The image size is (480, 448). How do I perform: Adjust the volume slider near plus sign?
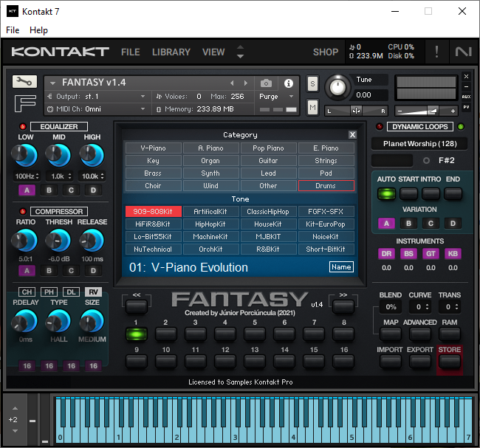pos(426,111)
